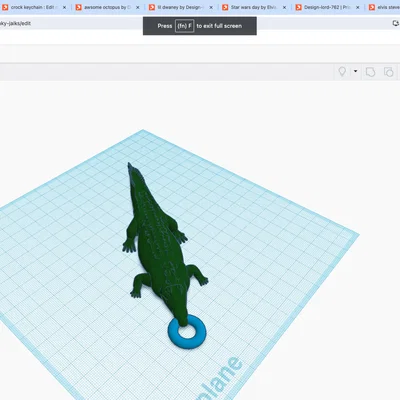This screenshot has width=400, height=400.
Task: Close the crock keychain tab
Action: pos(64,7)
